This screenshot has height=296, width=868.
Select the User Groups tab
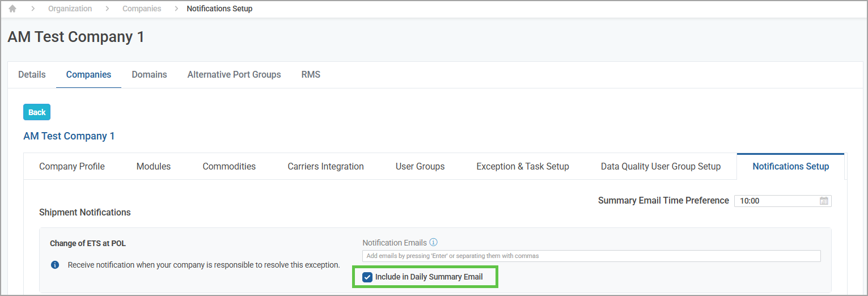(x=420, y=166)
